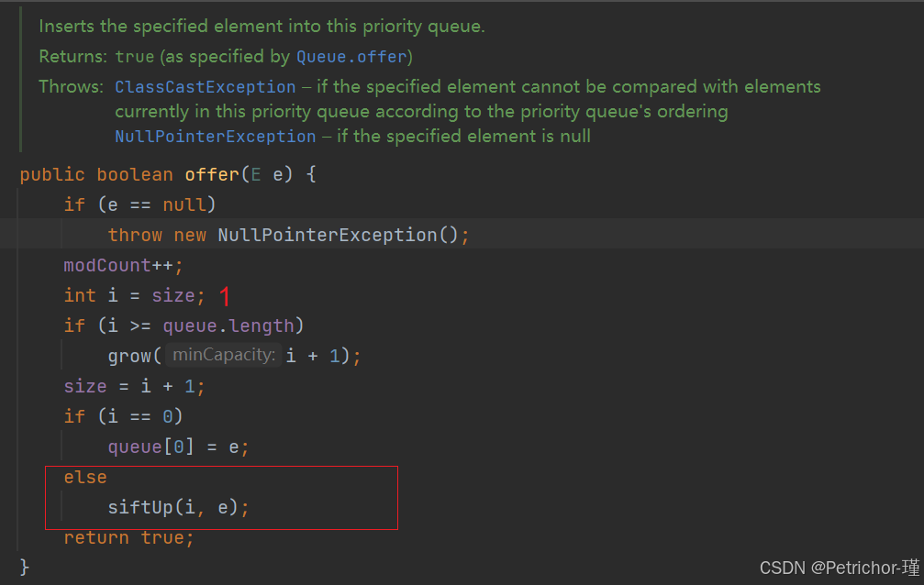Click 'if (i >= queue.length)' condition

[184, 326]
